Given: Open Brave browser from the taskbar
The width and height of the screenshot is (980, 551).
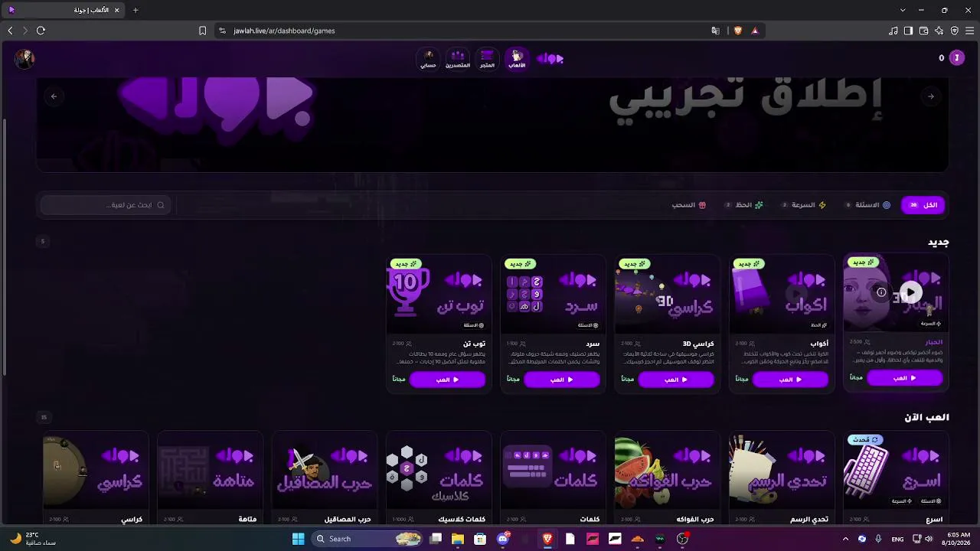Looking at the screenshot, I should point(547,539).
